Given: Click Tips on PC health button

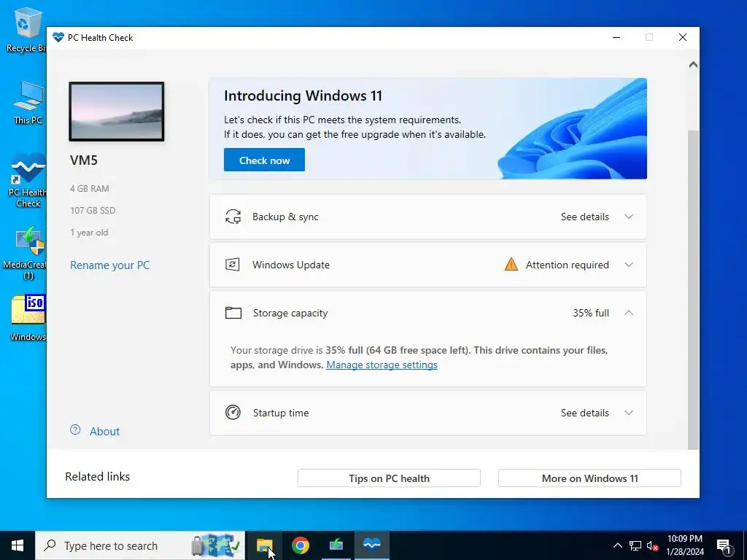Looking at the screenshot, I should point(389,478).
